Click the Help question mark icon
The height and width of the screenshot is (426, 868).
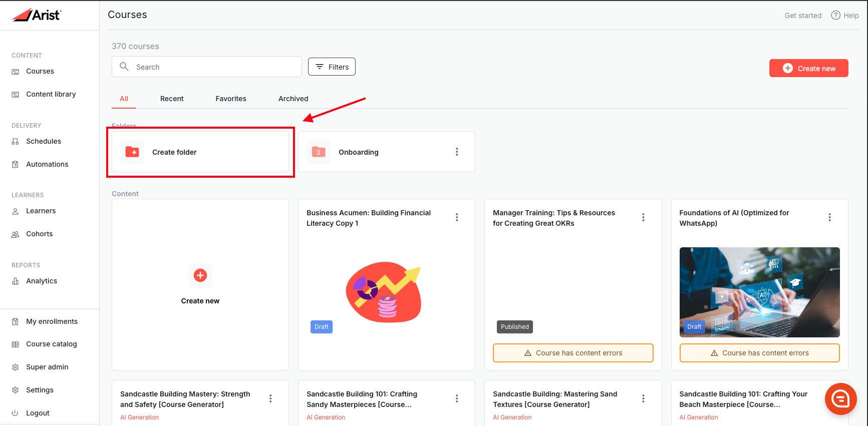point(835,15)
